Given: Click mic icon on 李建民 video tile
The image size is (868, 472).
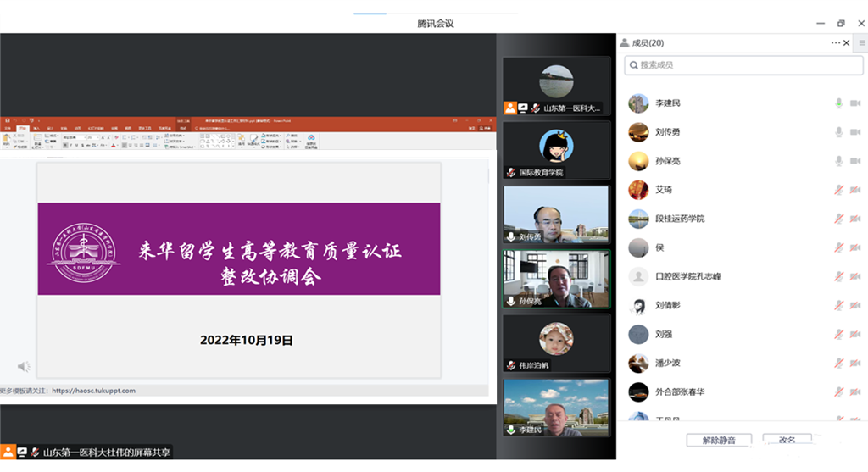Looking at the screenshot, I should click(510, 430).
